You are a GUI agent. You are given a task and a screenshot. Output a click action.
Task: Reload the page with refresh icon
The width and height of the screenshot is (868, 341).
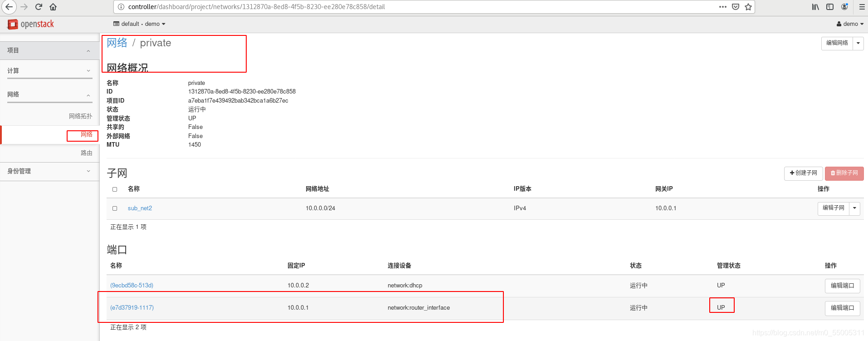[x=39, y=7]
